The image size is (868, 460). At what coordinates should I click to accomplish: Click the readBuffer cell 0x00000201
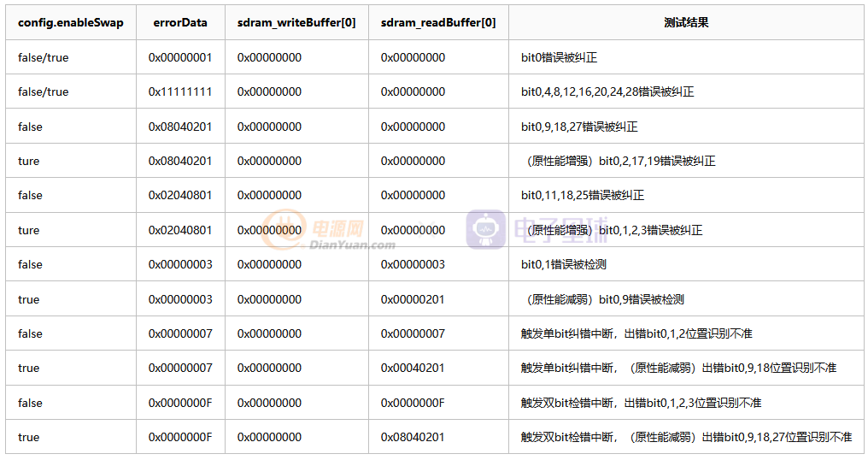413,299
